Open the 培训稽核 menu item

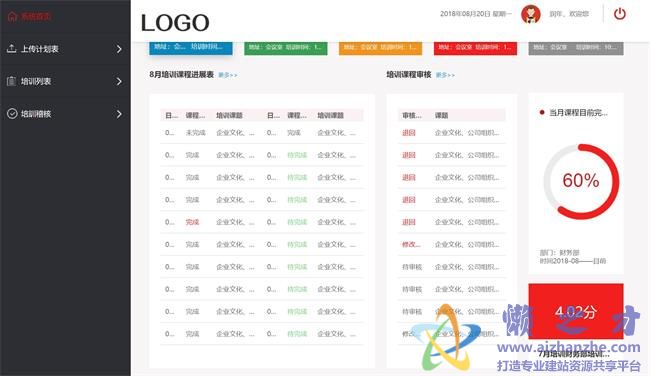(65, 114)
